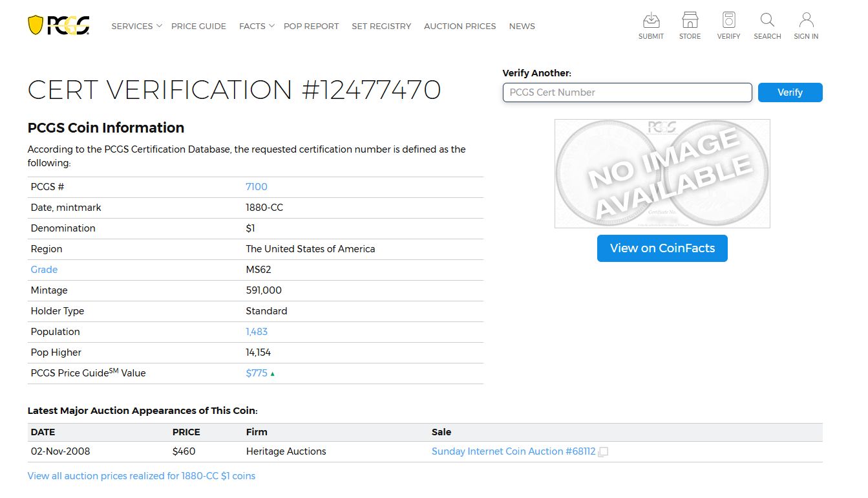View all auction prices for 1880-CC $1 coins
This screenshot has height=498, width=868.
142,476
